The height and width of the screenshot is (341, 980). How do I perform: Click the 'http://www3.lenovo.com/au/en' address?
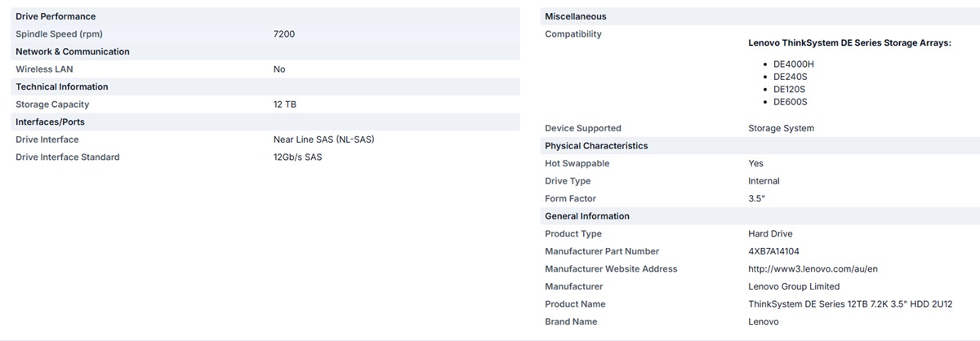click(813, 268)
